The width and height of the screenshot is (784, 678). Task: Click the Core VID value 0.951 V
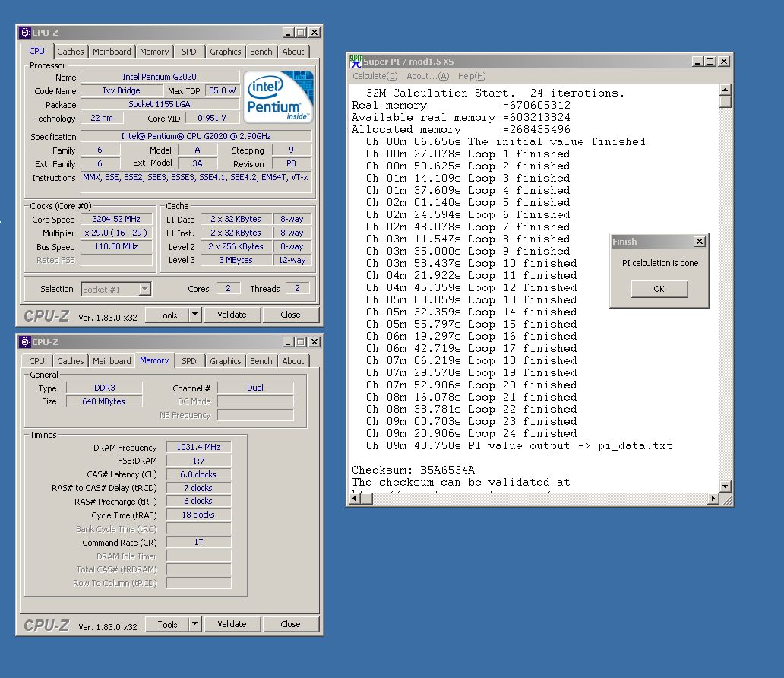pos(211,118)
